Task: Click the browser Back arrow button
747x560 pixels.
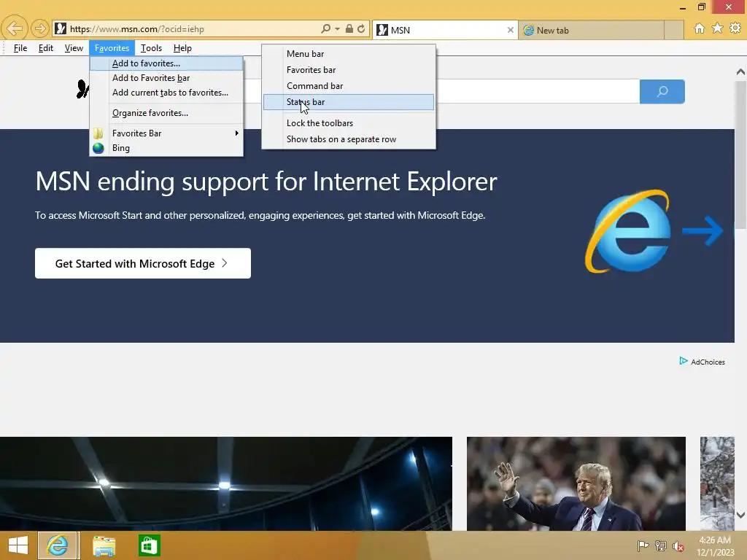Action: [x=15, y=28]
